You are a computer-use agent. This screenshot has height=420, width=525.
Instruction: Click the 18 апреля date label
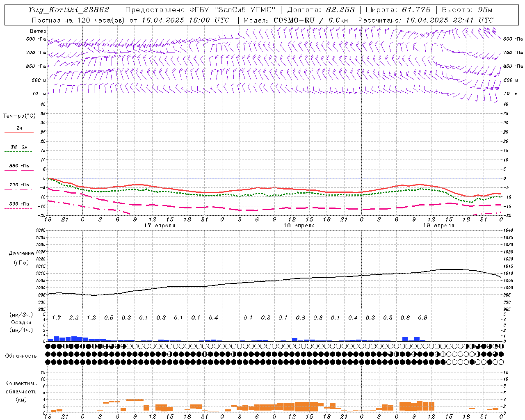pyautogui.click(x=299, y=226)
